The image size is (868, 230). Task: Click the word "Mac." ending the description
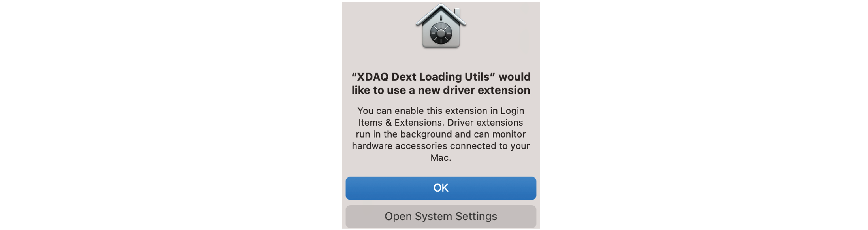tap(441, 158)
